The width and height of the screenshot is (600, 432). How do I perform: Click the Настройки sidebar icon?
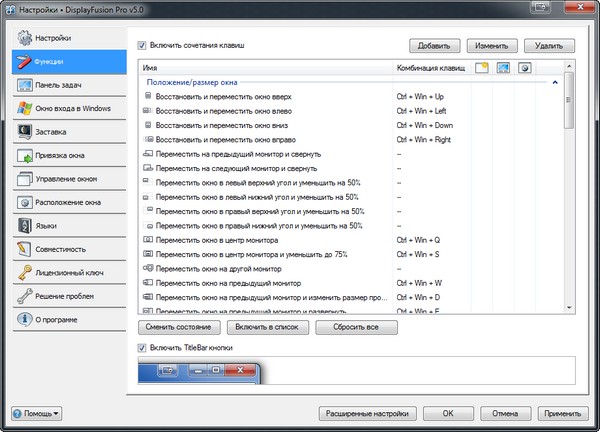pyautogui.click(x=23, y=38)
